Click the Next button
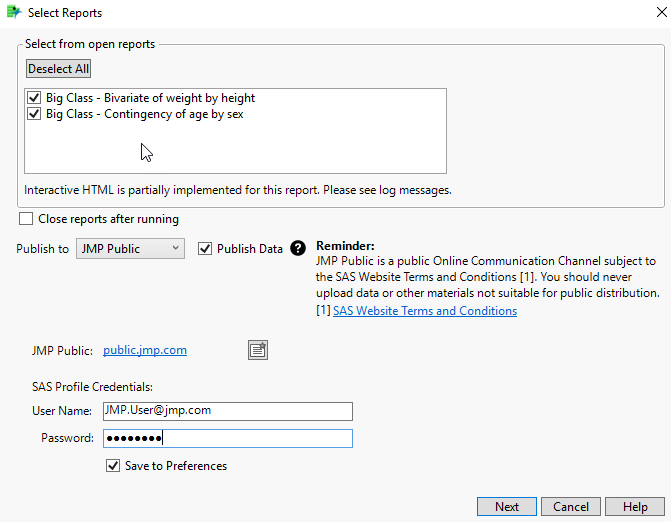The image size is (671, 522). [x=507, y=507]
